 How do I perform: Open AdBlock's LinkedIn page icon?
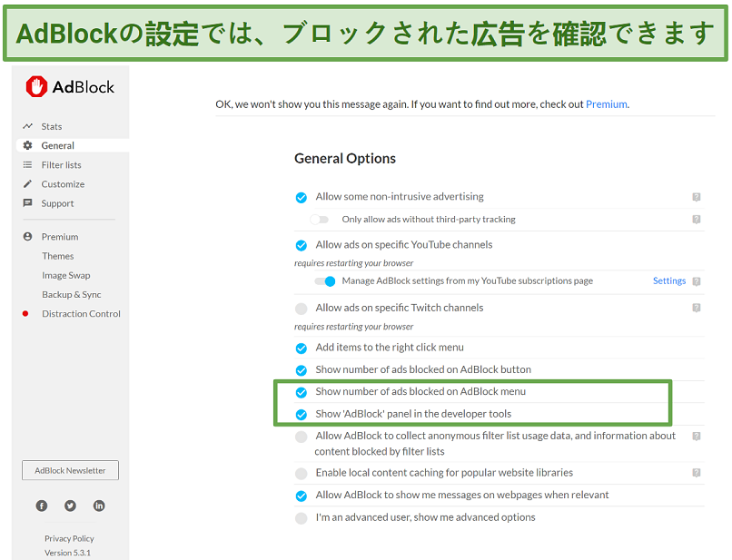(x=99, y=506)
